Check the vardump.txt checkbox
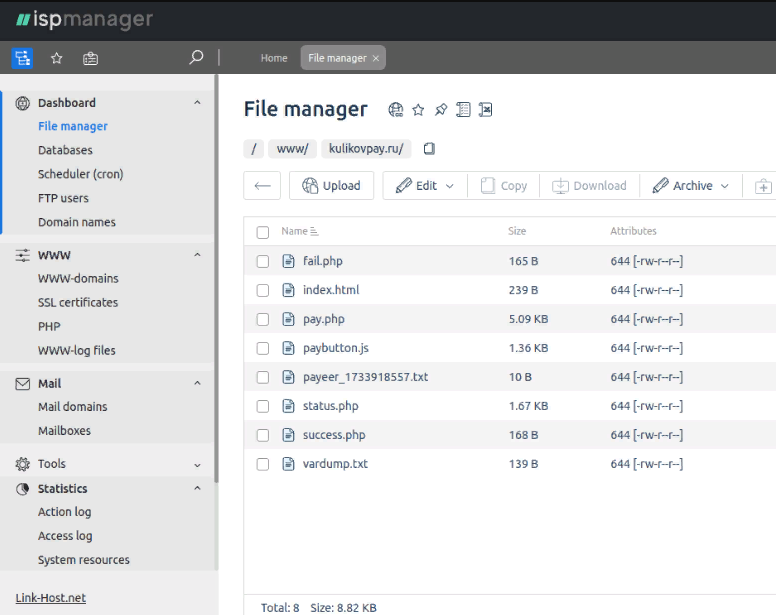The image size is (776, 615). (263, 464)
